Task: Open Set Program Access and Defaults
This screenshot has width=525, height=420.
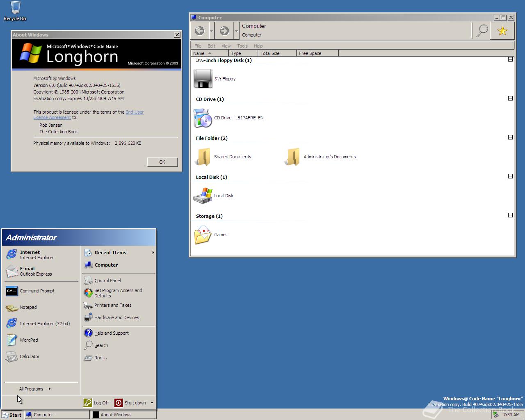Action: (119, 293)
